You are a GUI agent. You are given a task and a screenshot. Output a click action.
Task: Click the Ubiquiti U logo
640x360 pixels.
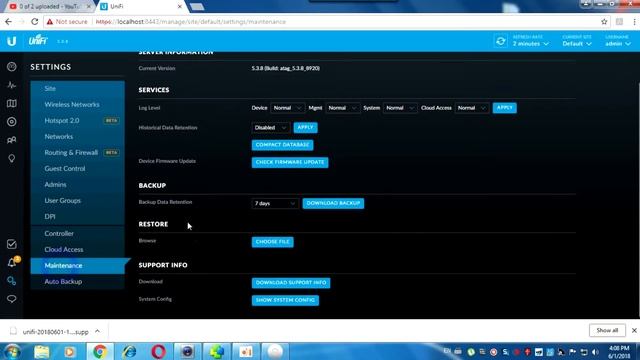[x=11, y=41]
